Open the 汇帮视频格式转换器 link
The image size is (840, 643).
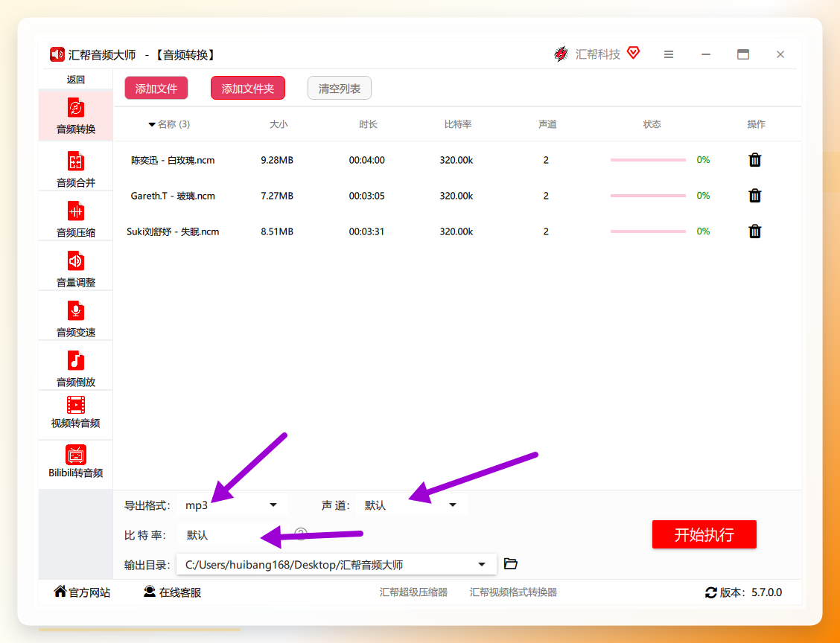(x=513, y=592)
